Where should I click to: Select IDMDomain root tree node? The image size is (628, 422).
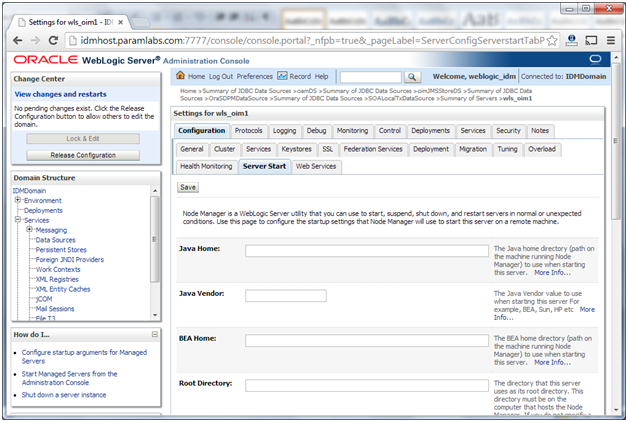pyautogui.click(x=29, y=191)
